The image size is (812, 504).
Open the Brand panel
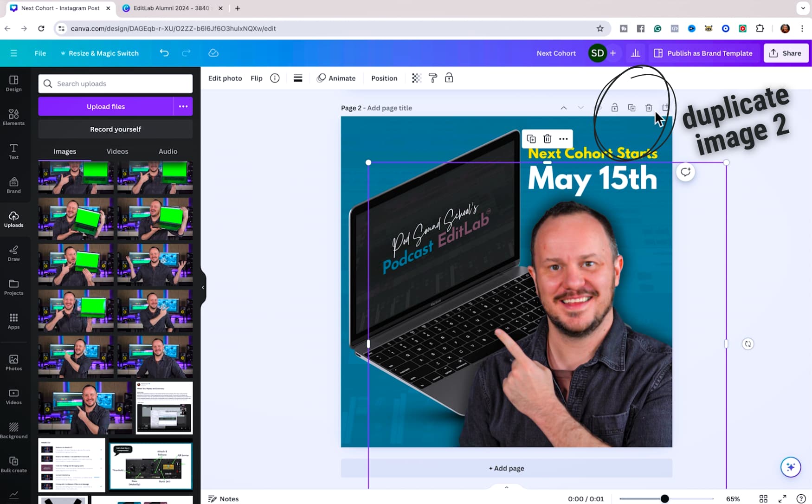tap(13, 185)
